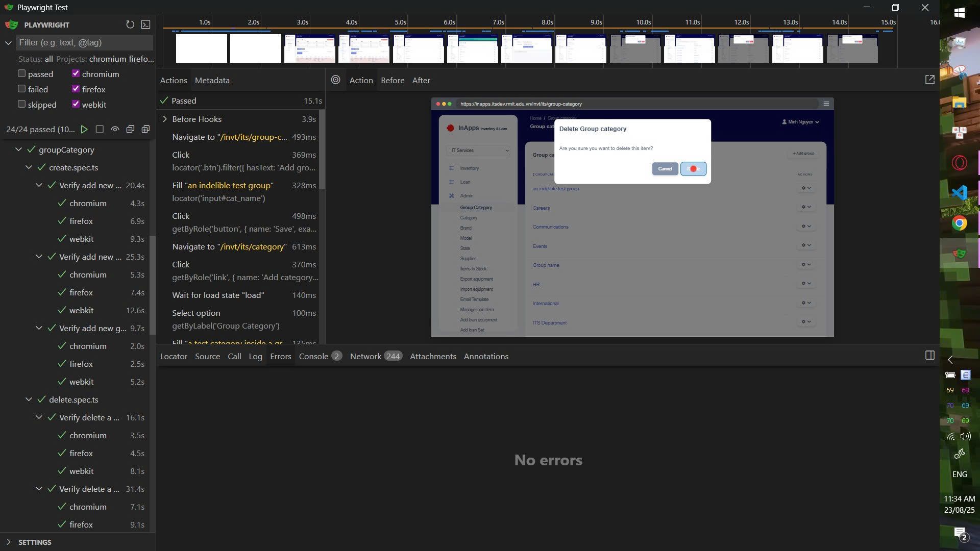Collapse the delete.spec.ts tree node

pos(29,399)
